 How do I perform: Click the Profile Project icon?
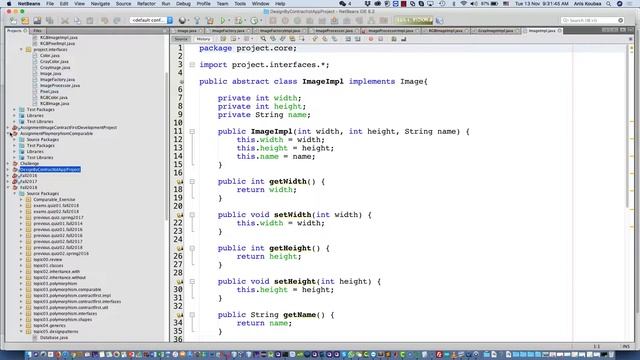255,20
